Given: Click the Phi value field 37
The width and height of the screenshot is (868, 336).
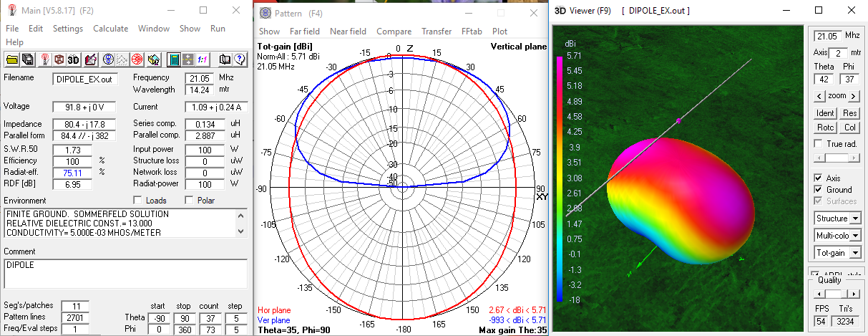Looking at the screenshot, I should point(849,79).
